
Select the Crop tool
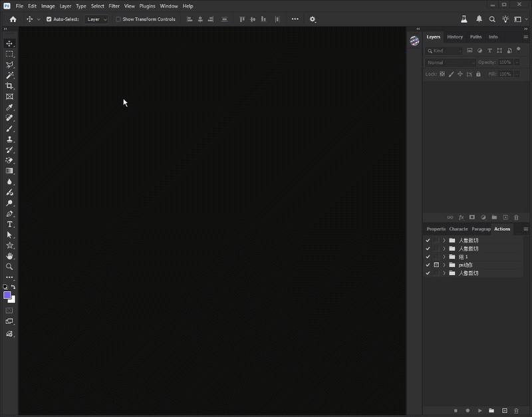(x=9, y=86)
